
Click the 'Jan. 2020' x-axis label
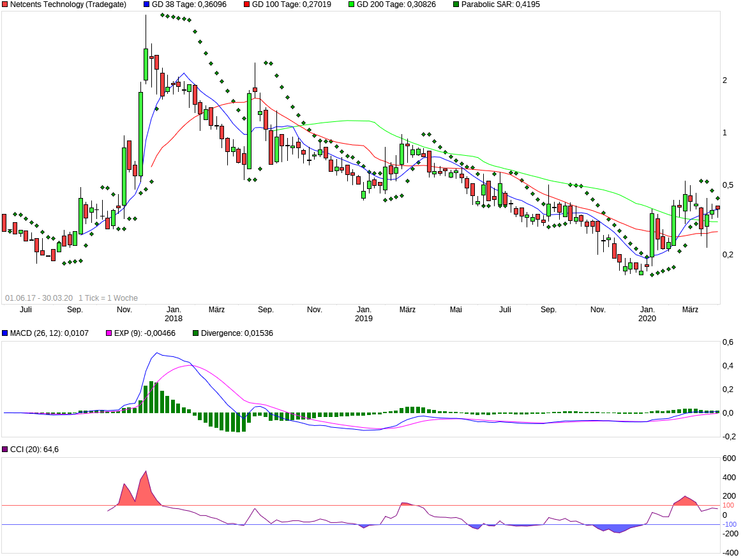pos(647,314)
